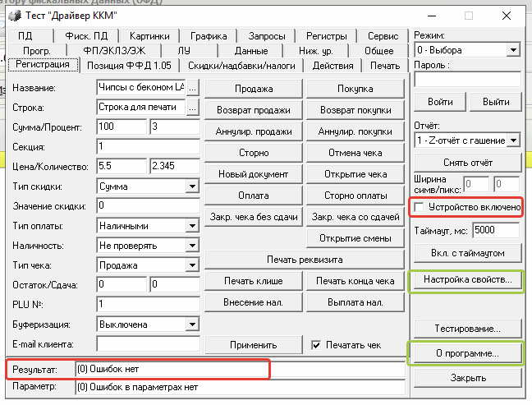This screenshot has height=405, width=532.
Task: Click the Снять отчёт button
Action: 468,163
